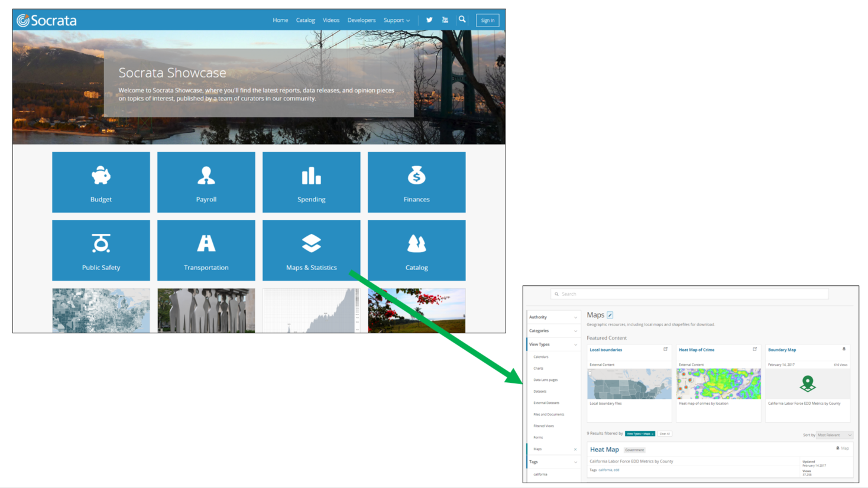Open the Finances money bag tile
Image resolution: width=868 pixels, height=488 pixels.
tap(417, 182)
